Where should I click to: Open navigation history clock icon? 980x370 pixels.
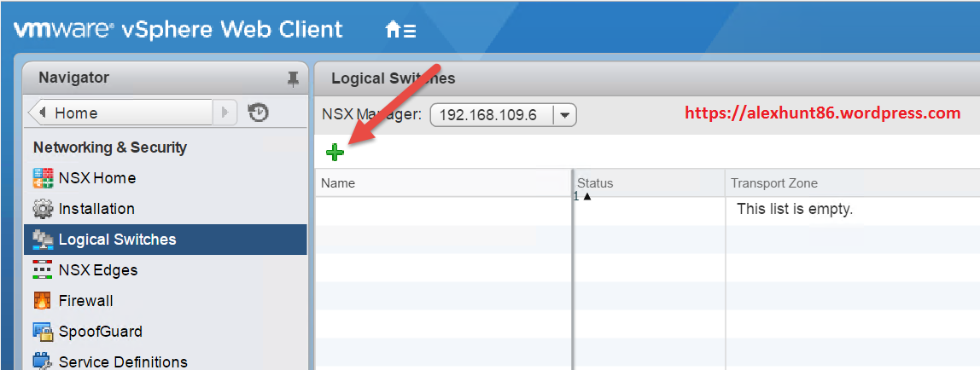pos(258,113)
